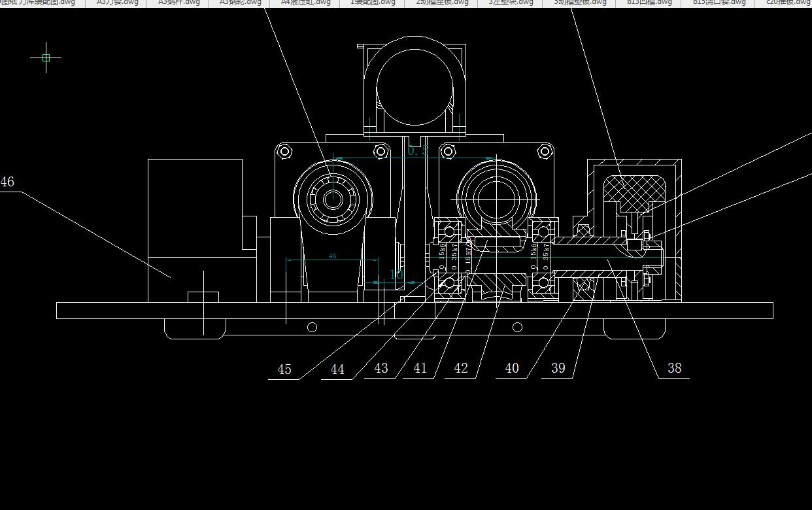The height and width of the screenshot is (510, 812).
Task: Open the 3左垫块.dwg tab
Action: tap(511, 3)
